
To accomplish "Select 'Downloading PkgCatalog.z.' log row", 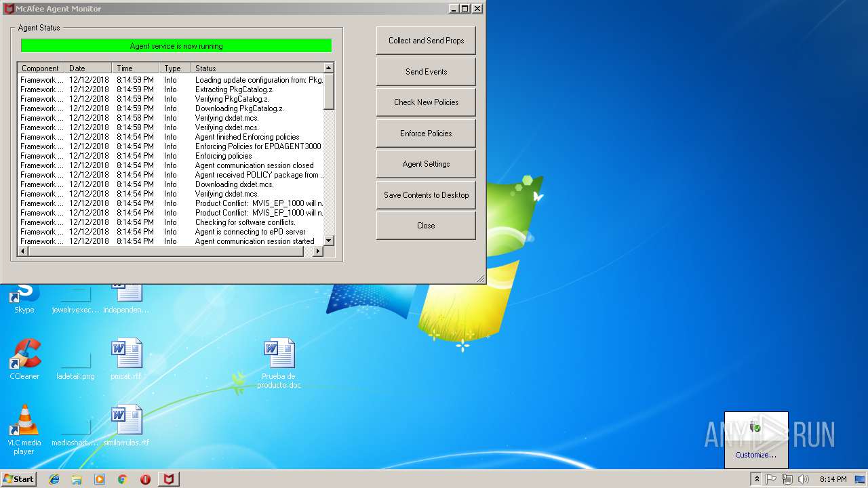I will (171, 108).
